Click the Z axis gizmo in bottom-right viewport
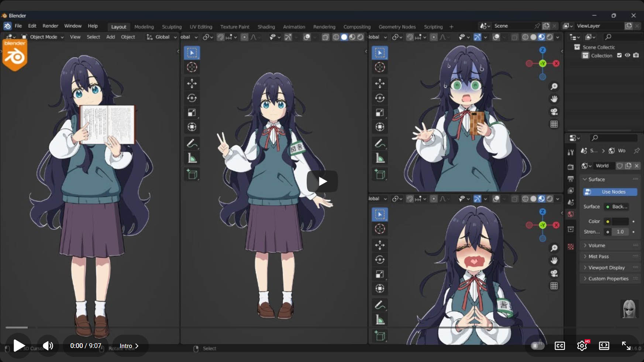The width and height of the screenshot is (644, 362). (x=543, y=212)
